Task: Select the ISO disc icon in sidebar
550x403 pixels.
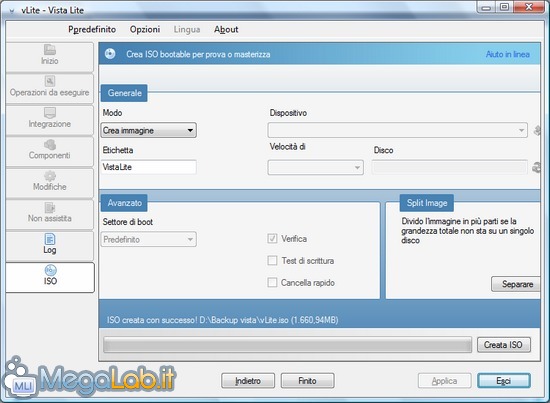Action: (50, 270)
